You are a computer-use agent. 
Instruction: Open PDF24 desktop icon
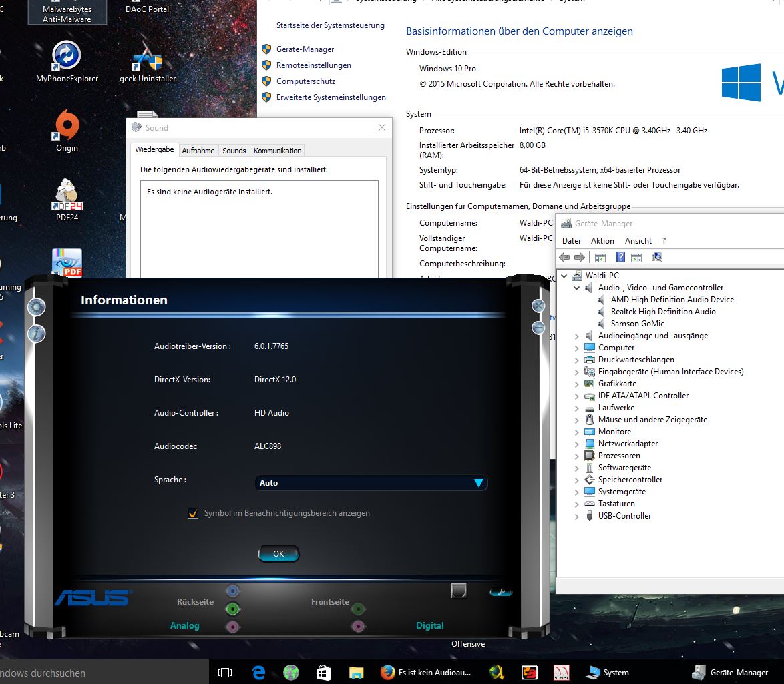tap(67, 200)
